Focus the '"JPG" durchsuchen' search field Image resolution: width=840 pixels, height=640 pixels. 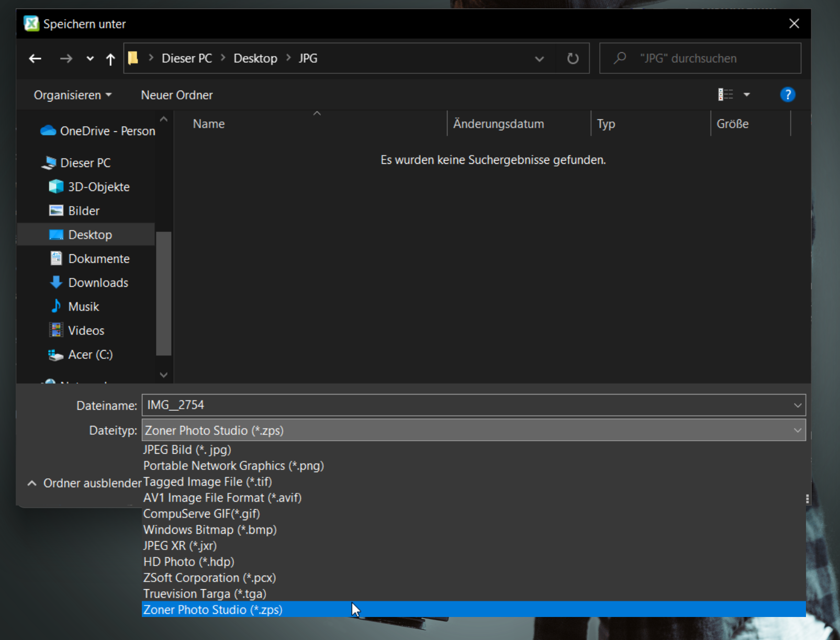[700, 58]
